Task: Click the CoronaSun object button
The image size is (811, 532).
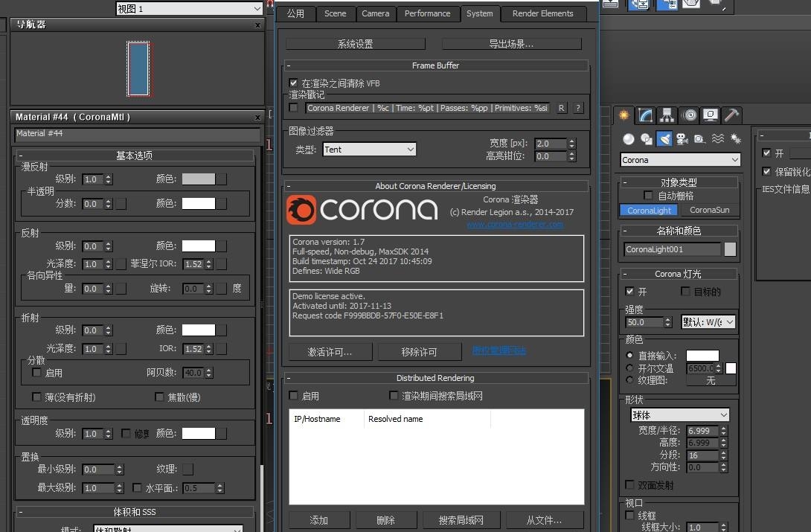Action: [x=711, y=210]
